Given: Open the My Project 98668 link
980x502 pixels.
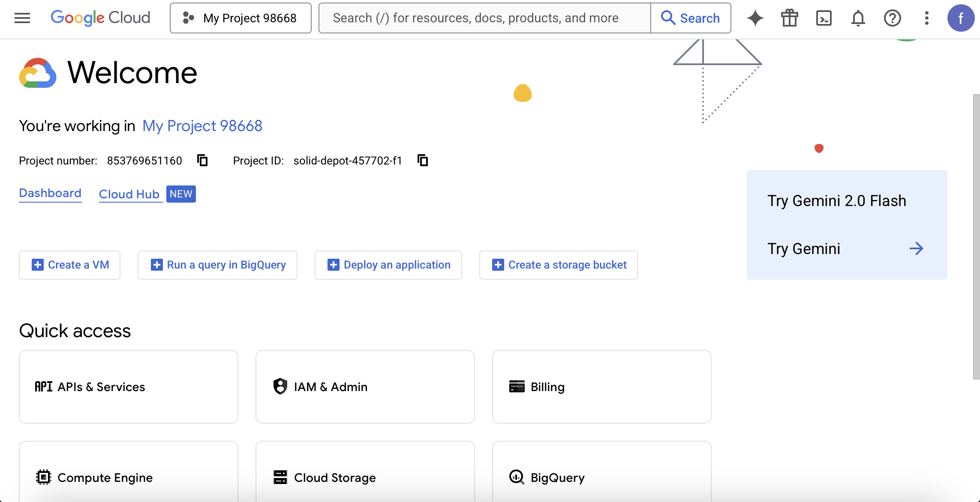Looking at the screenshot, I should [x=202, y=126].
